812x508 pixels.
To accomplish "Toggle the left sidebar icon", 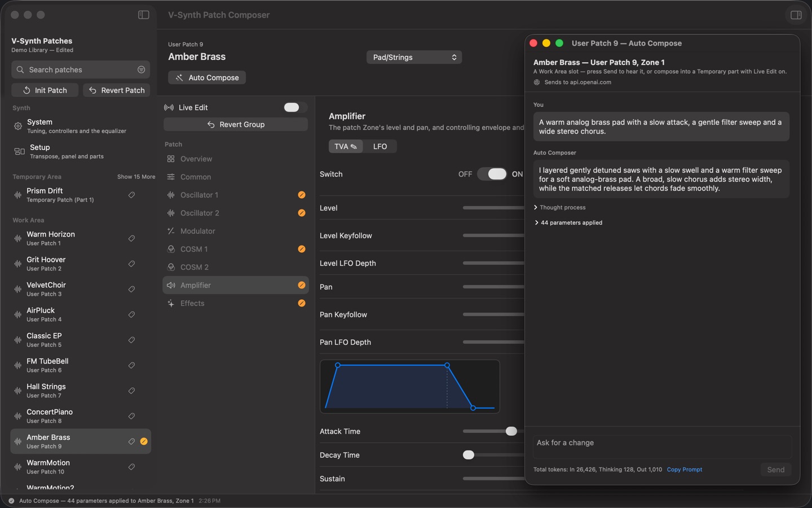I will (x=144, y=15).
